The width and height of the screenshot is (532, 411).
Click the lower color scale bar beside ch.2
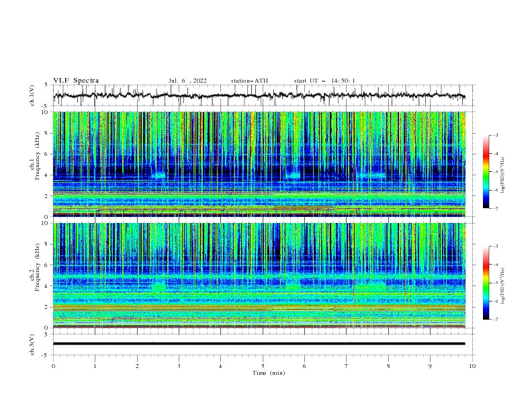coord(486,283)
